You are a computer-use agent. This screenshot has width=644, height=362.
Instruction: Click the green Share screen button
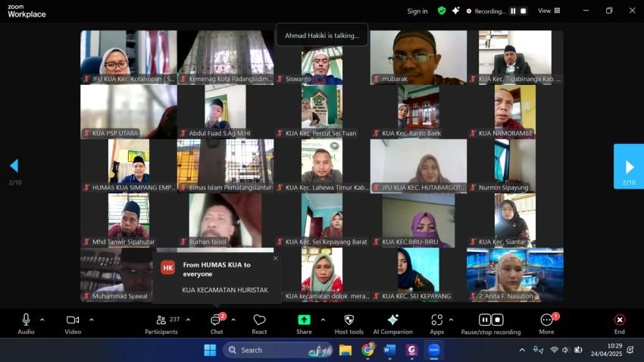pos(304,320)
